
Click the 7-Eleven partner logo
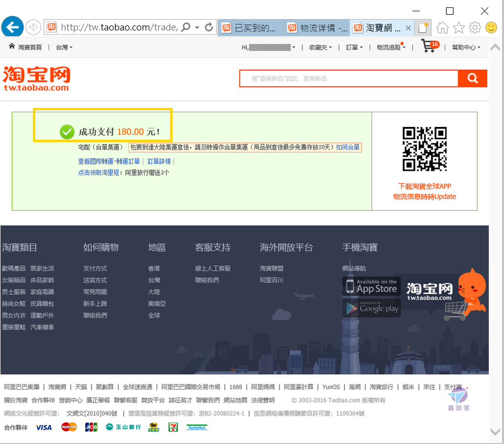(x=173, y=427)
